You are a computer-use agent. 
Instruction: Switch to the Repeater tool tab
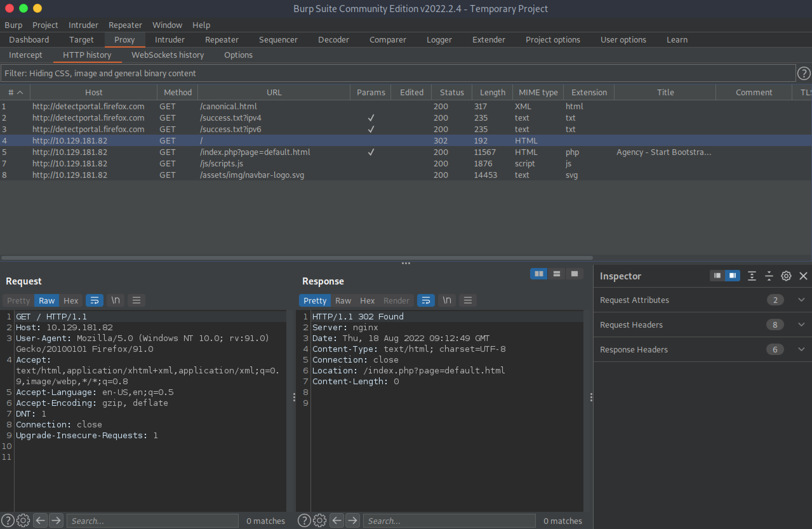pos(222,40)
